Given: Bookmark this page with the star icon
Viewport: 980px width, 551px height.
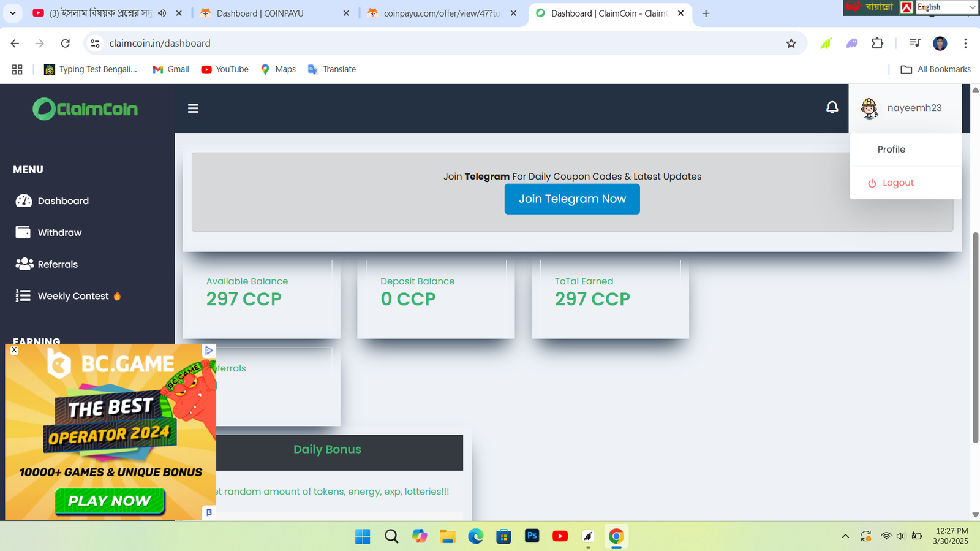Looking at the screenshot, I should tap(791, 43).
